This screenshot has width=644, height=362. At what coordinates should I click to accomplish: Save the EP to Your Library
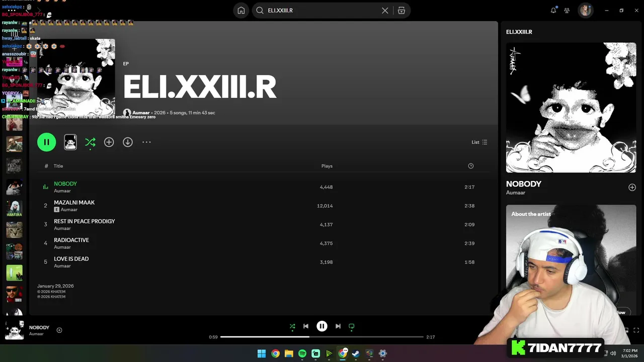tap(109, 142)
